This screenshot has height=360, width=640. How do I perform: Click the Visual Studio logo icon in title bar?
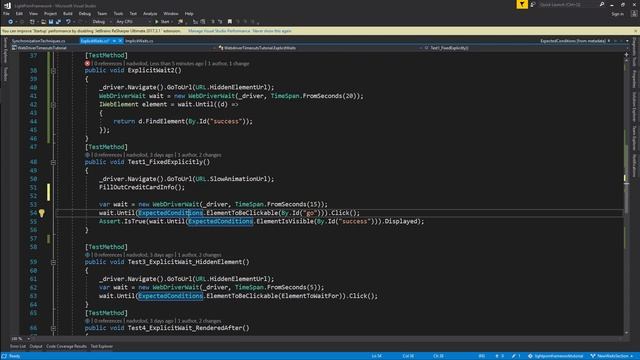7,5
